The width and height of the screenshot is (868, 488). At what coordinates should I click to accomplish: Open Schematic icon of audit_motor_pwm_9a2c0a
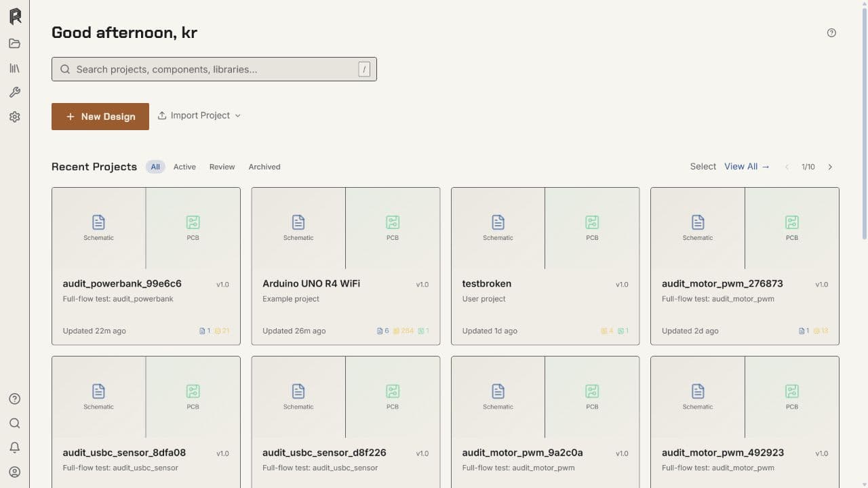[x=498, y=391]
